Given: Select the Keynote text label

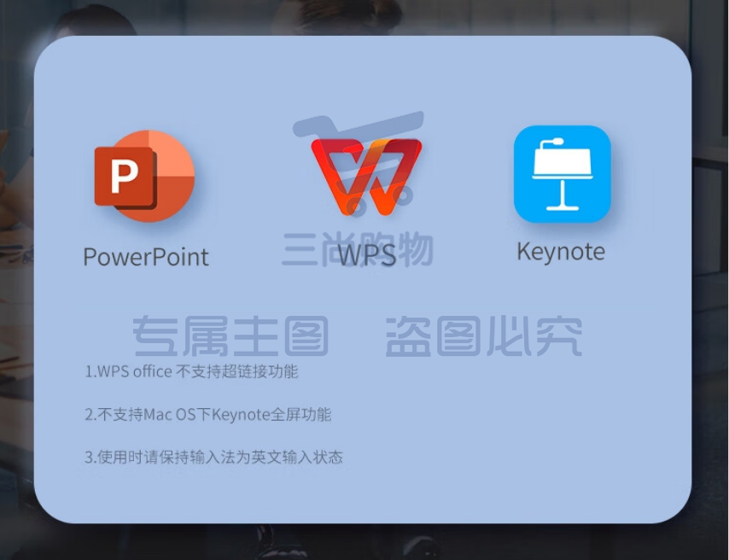Looking at the screenshot, I should pos(561,252).
